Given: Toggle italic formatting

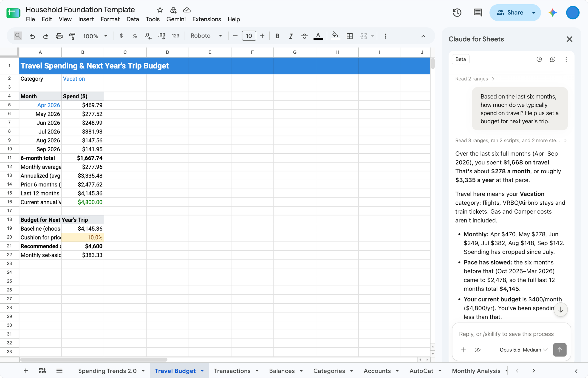Looking at the screenshot, I should coord(291,36).
